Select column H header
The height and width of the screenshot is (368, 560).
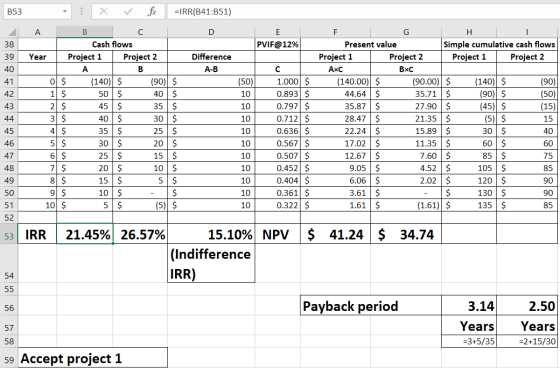[x=469, y=32]
